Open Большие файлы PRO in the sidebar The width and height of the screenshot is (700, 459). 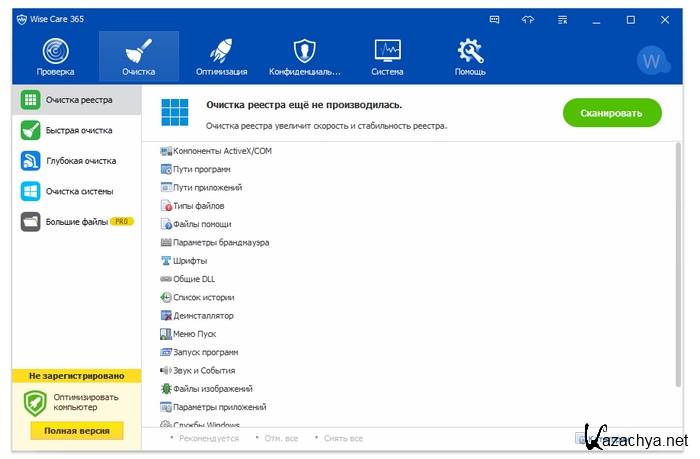click(77, 221)
